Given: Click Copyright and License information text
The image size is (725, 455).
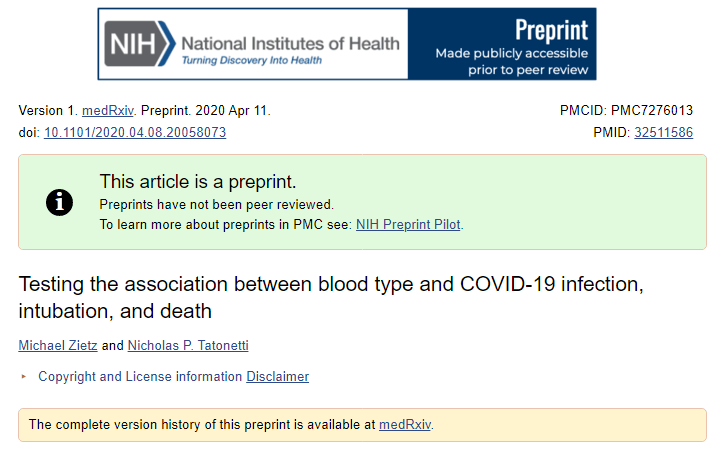Looking at the screenshot, I should pyautogui.click(x=140, y=377).
